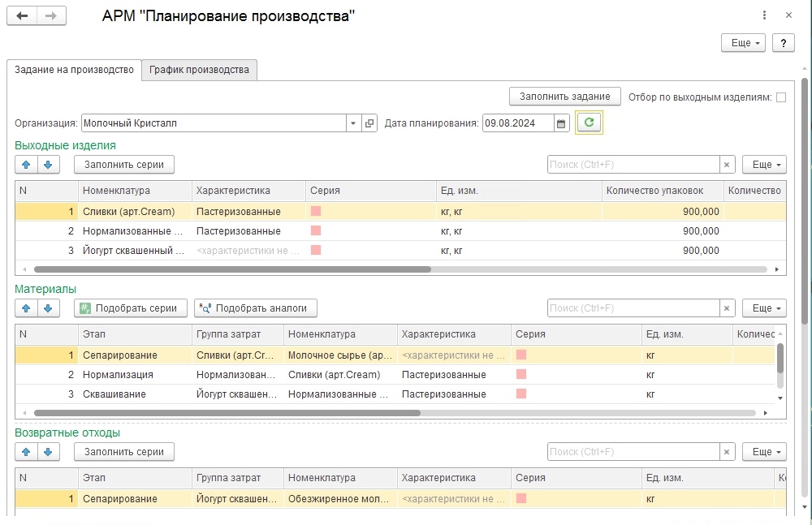Viewport: 812px width, 525px height.
Task: Select the Нормализованные output product row
Action: tap(400, 231)
